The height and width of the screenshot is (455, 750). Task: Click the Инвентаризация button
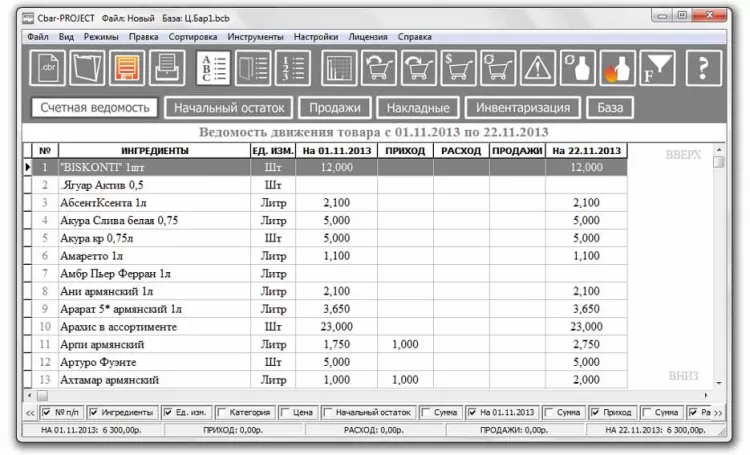(x=523, y=108)
